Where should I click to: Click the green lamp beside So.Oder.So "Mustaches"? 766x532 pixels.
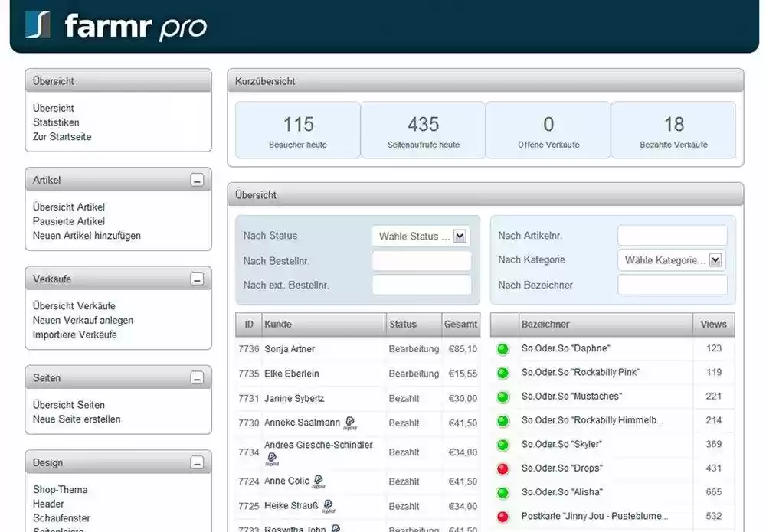click(502, 397)
